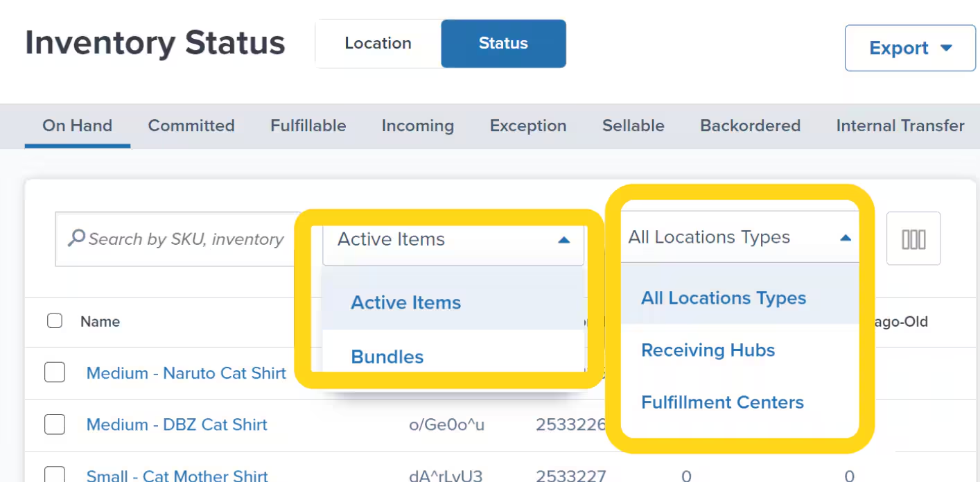Open the column customization panel
This screenshot has width=980, height=482.
coord(913,239)
